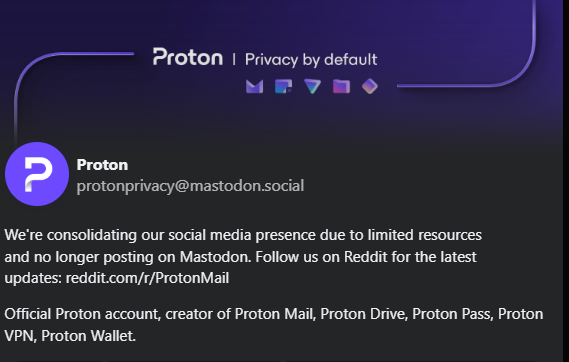Click the Proton wordmark logo in header
The height and width of the screenshot is (362, 569).
pos(188,57)
